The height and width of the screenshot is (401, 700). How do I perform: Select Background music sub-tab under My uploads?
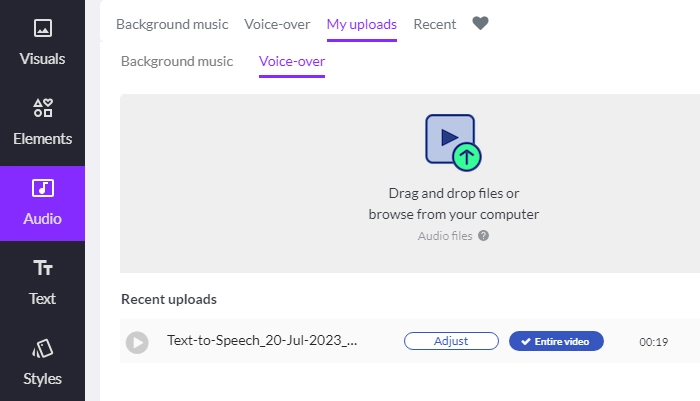177,61
